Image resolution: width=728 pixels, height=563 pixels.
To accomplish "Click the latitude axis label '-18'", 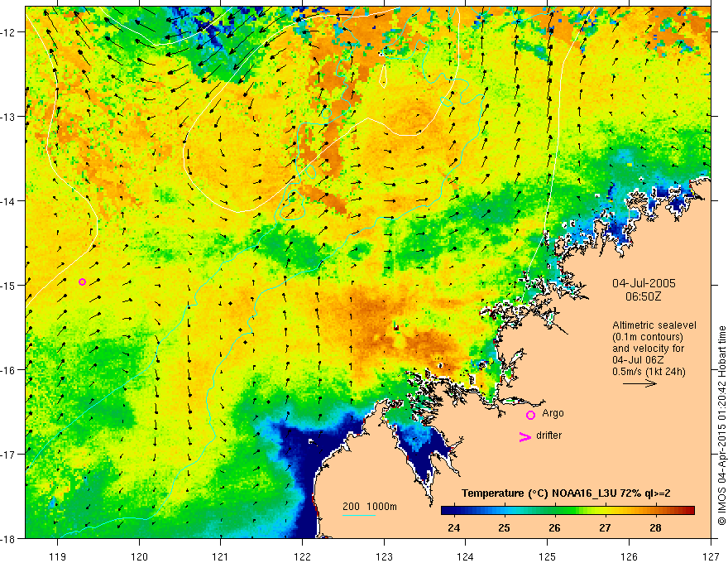I will [7, 538].
